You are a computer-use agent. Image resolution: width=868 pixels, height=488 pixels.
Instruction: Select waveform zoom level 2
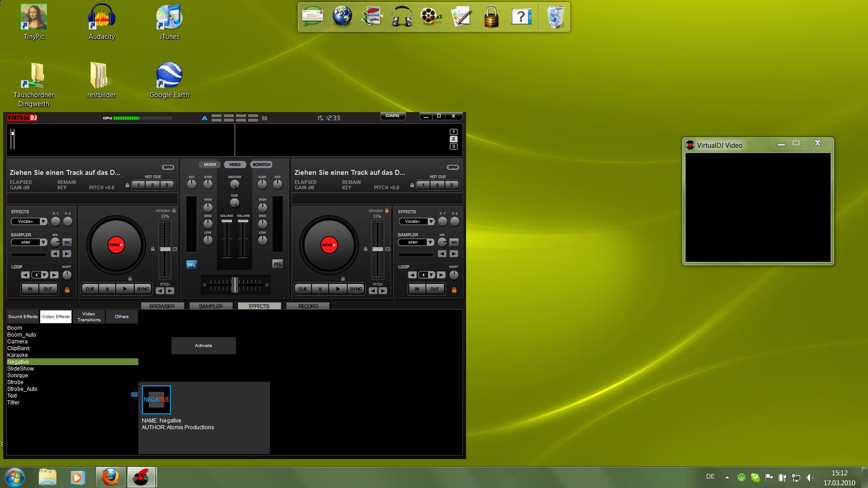coord(453,139)
